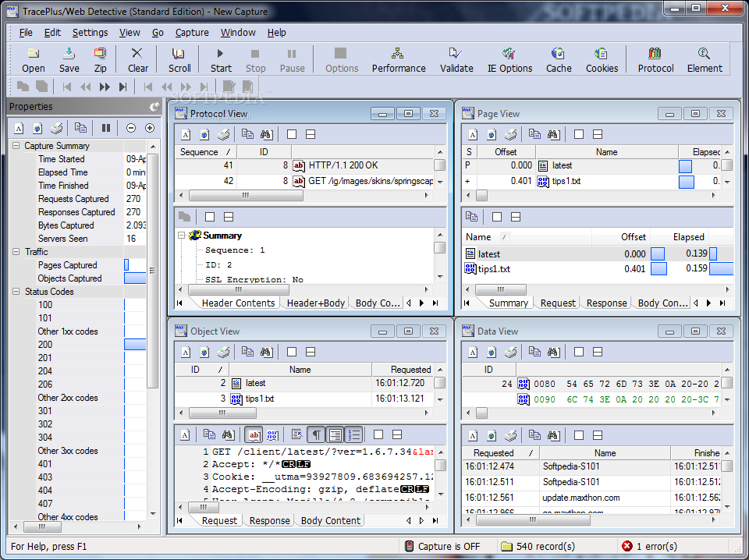Image resolution: width=749 pixels, height=560 pixels.
Task: Switch to Header+Body tab in Protocol View
Action: click(315, 303)
